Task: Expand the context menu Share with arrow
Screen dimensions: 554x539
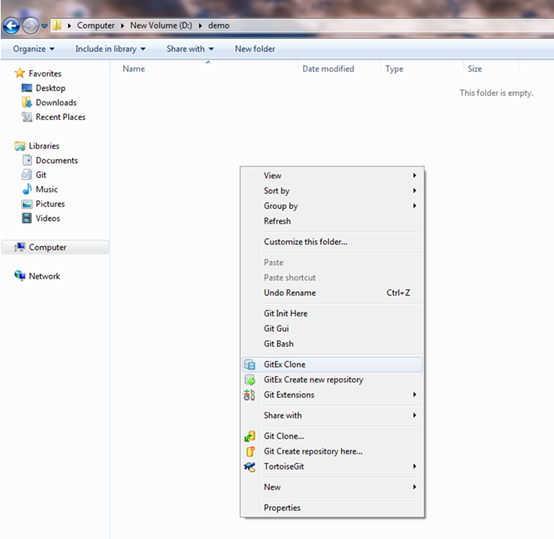Action: 415,415
